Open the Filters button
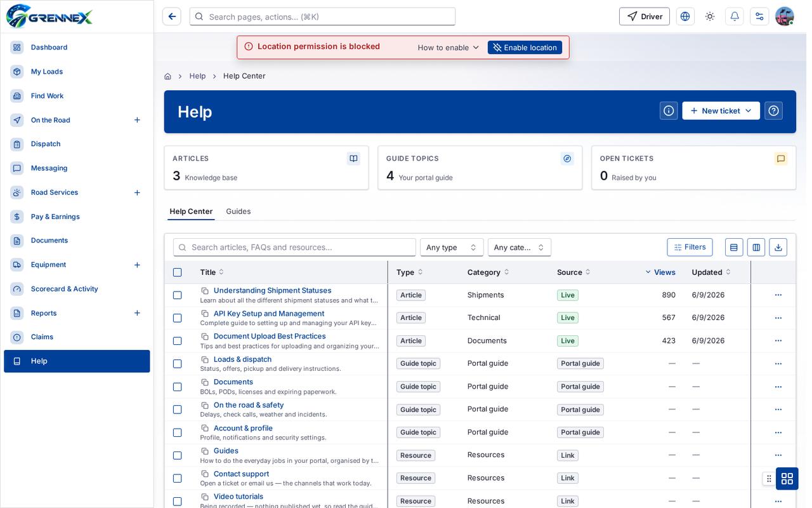The image size is (812, 508). (690, 247)
